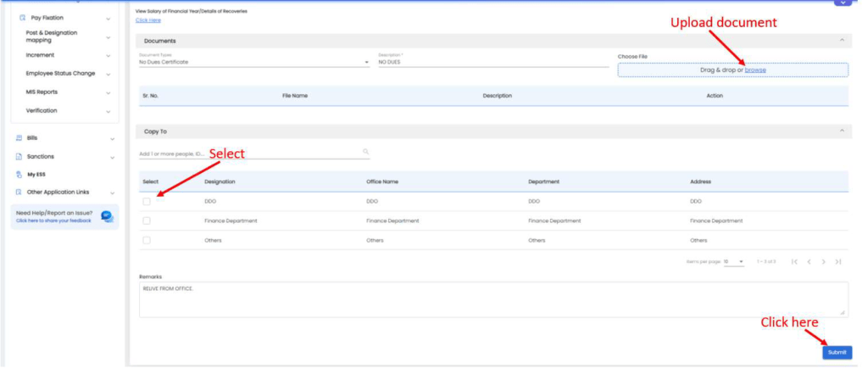Open Post & Designation mapping menu item
This screenshot has width=868, height=380.
(x=52, y=36)
